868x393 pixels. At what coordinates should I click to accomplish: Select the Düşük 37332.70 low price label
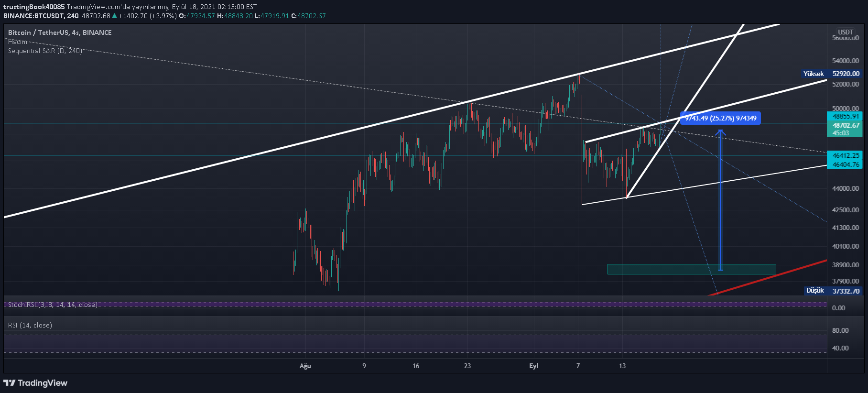(x=834, y=291)
